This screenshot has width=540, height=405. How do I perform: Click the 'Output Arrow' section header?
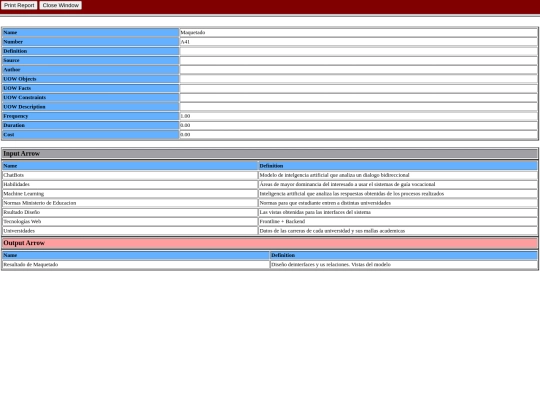click(270, 243)
